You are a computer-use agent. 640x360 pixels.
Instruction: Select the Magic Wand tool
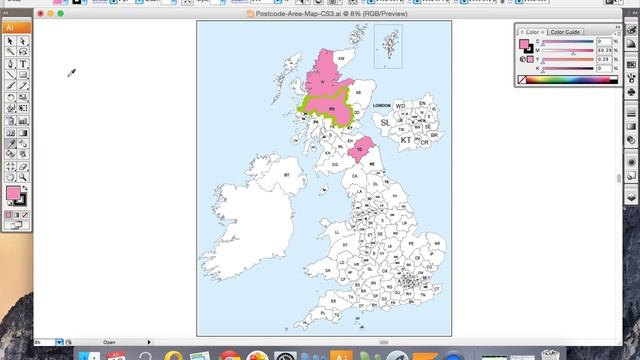pos(11,52)
